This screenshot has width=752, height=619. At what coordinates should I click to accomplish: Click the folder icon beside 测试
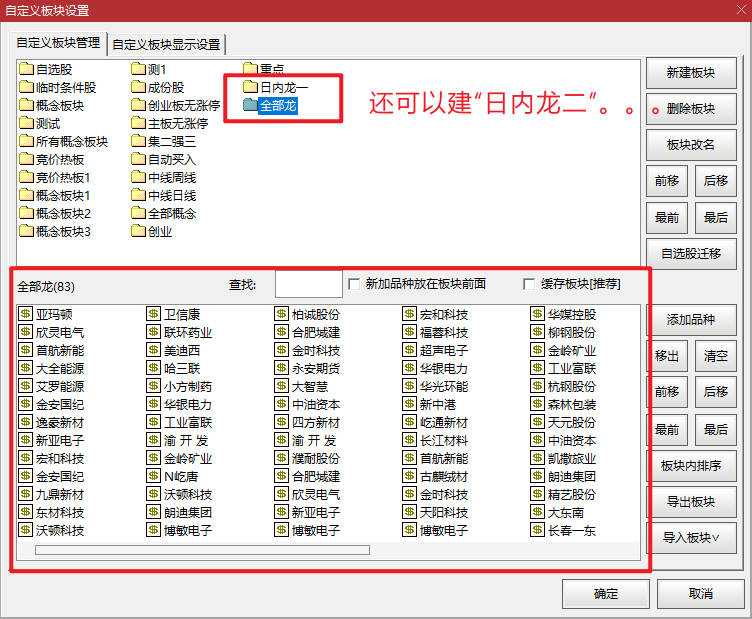pos(27,123)
